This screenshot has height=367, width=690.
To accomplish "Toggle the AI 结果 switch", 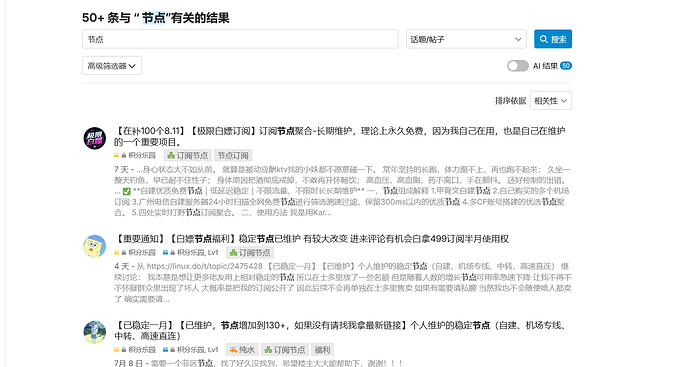I will pos(518,66).
